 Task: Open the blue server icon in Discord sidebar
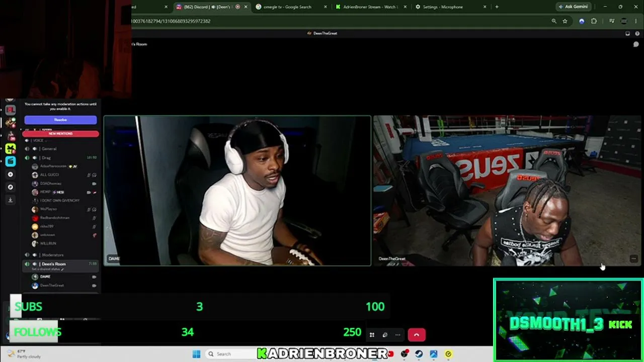point(11,161)
